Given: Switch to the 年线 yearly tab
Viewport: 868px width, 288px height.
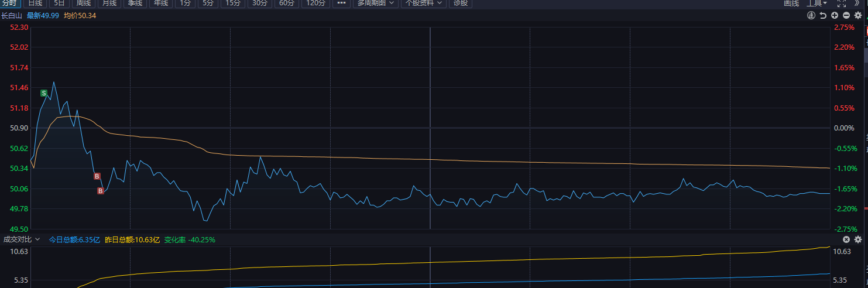Looking at the screenshot, I should (x=160, y=3).
